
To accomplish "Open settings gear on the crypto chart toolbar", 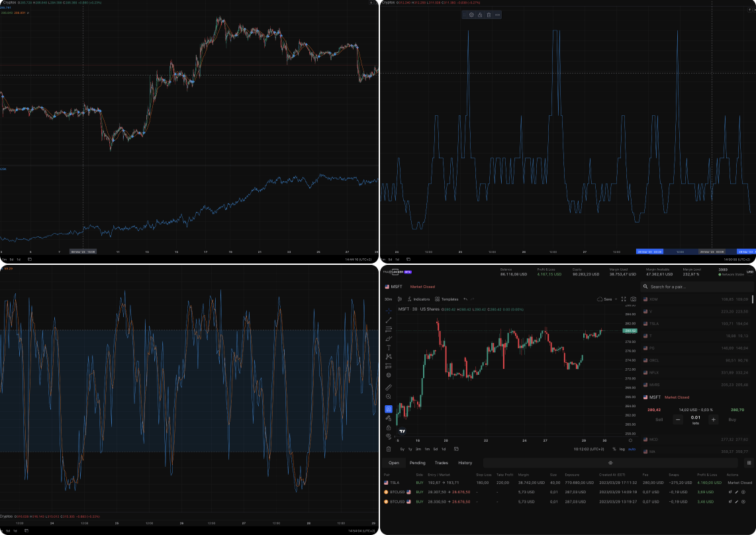I will 471,15.
